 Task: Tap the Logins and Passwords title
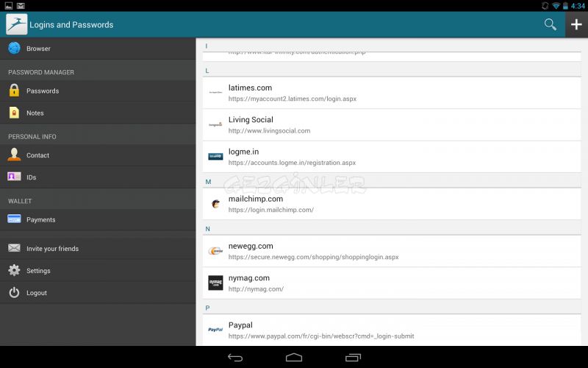pos(71,25)
